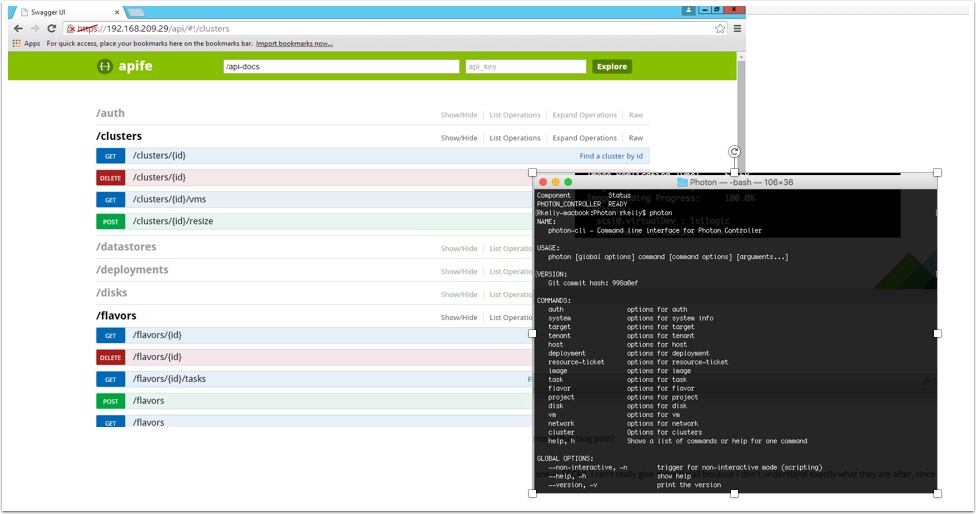Click the apife logo icon
Viewport: 976px width, 514px height.
point(105,66)
